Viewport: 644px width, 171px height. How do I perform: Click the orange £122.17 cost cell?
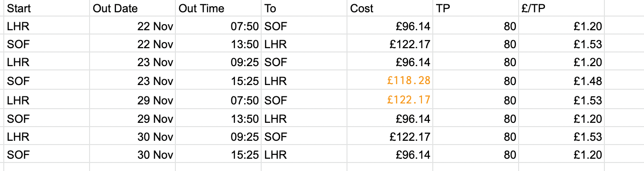(x=390, y=100)
